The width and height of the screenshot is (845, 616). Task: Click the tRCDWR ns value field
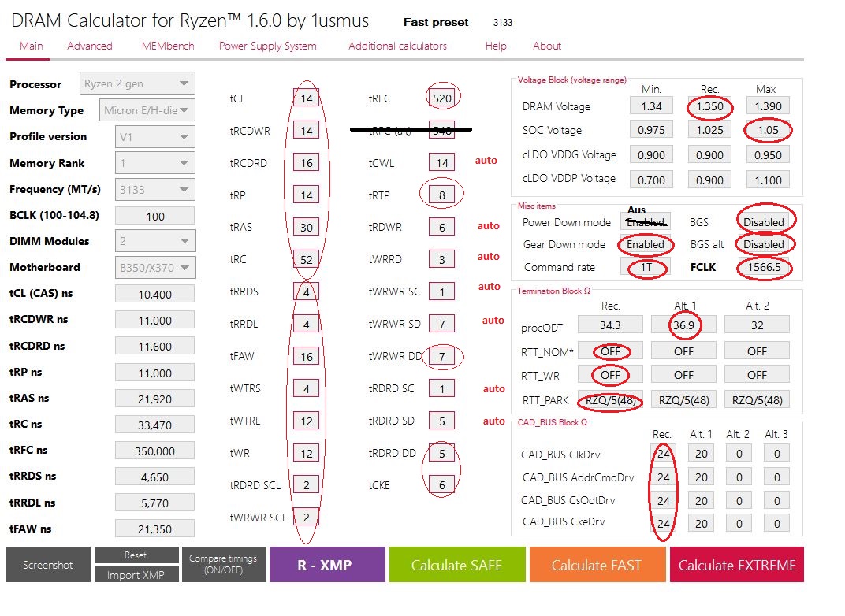(155, 320)
